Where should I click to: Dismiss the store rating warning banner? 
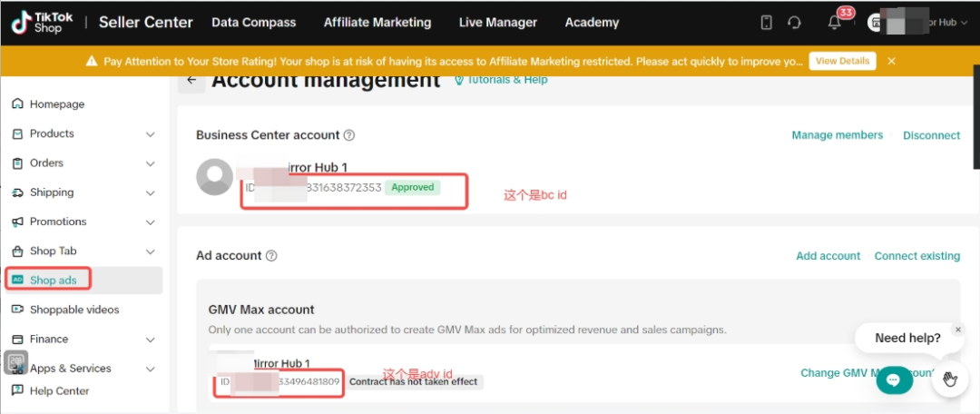[892, 61]
